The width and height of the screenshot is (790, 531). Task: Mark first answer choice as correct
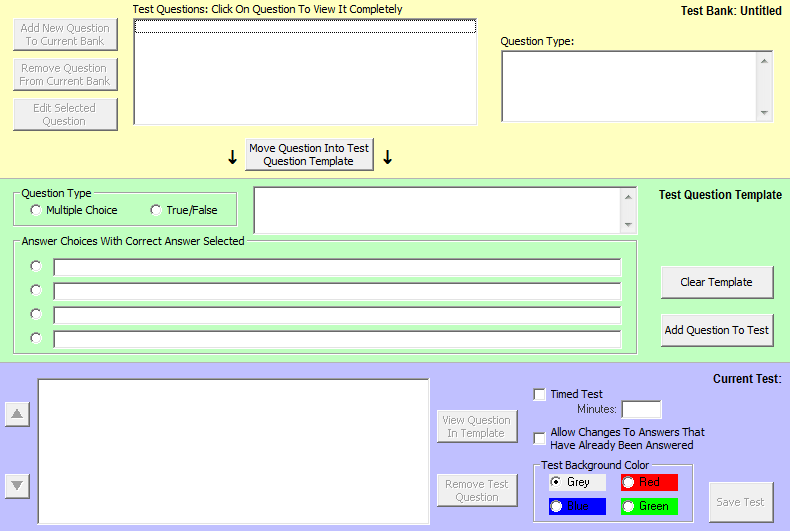[35, 266]
